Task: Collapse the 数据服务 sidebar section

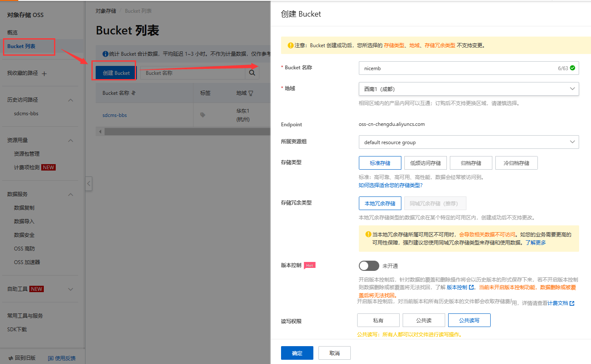Action: point(71,194)
